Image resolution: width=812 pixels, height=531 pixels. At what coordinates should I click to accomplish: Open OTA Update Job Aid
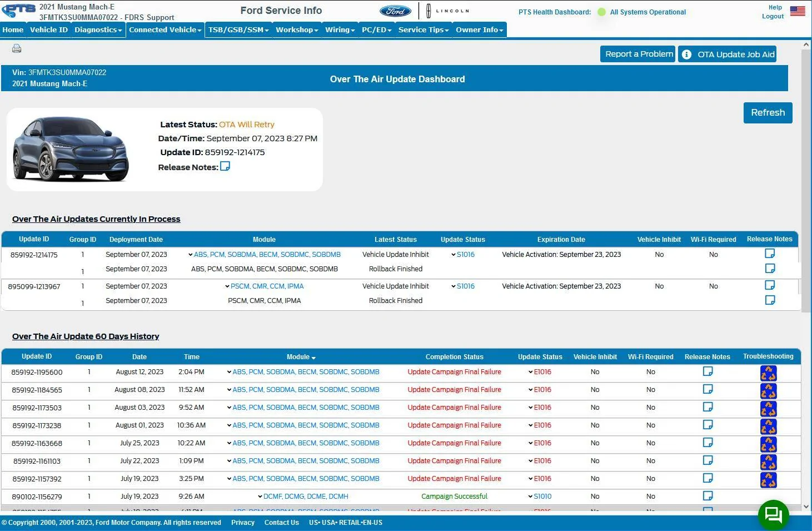727,54
